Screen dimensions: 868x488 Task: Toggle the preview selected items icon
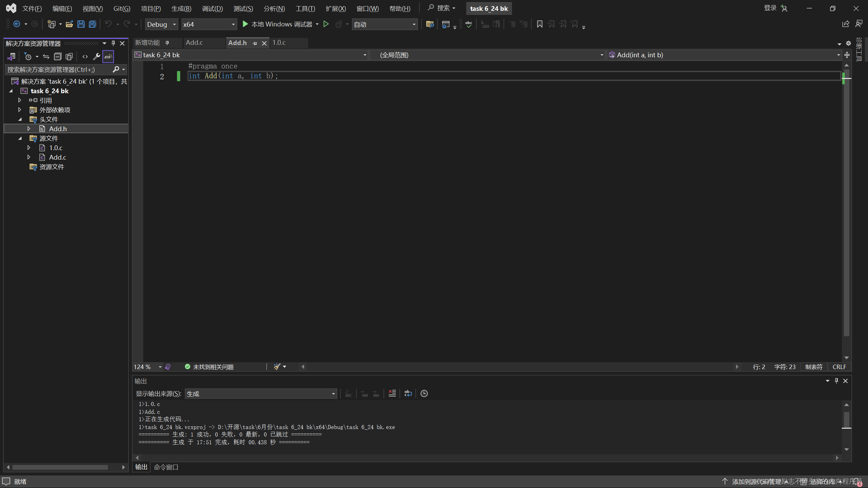click(x=108, y=57)
